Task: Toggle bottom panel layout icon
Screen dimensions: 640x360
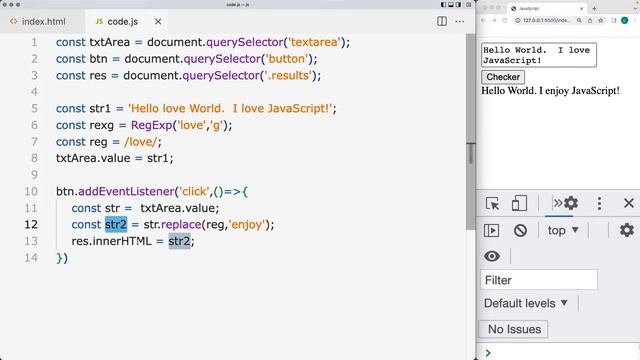Action: pyautogui.click(x=451, y=5)
